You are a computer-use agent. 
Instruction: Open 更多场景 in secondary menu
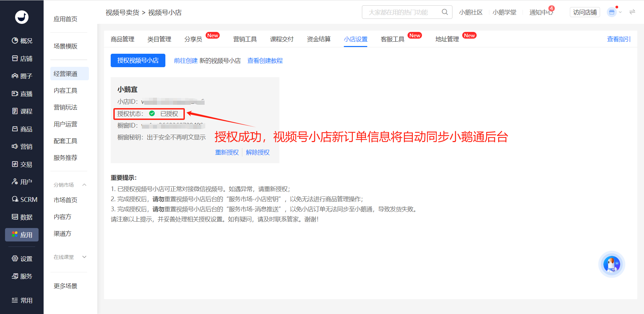[x=65, y=286]
